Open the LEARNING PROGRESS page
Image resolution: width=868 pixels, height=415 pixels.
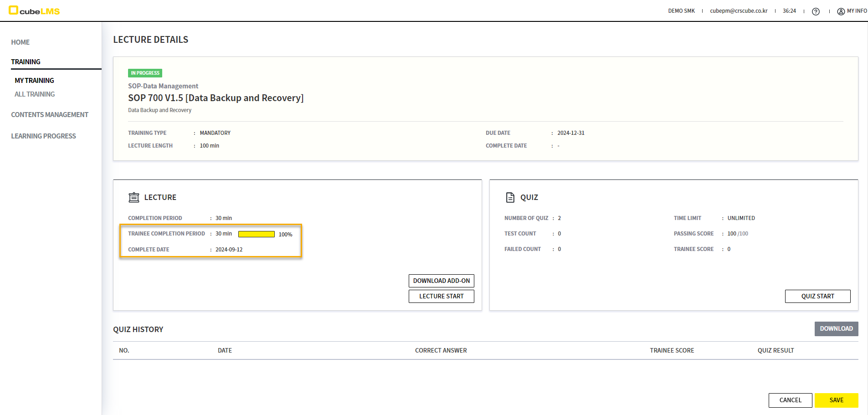(x=43, y=136)
